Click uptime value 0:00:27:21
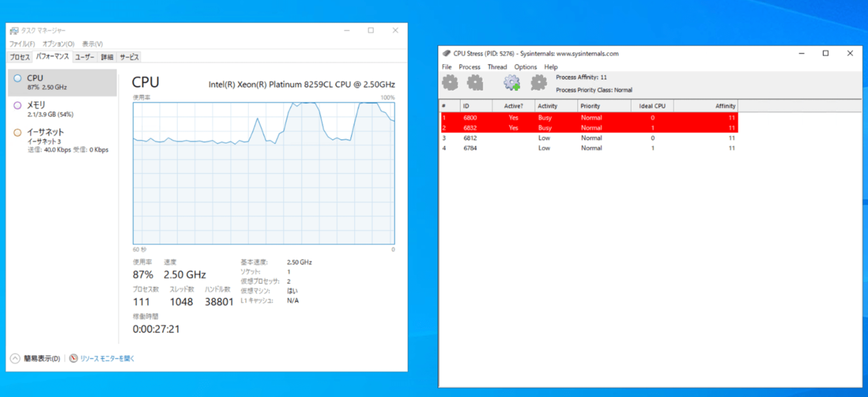Screen dimensions: 868x397 coord(156,329)
